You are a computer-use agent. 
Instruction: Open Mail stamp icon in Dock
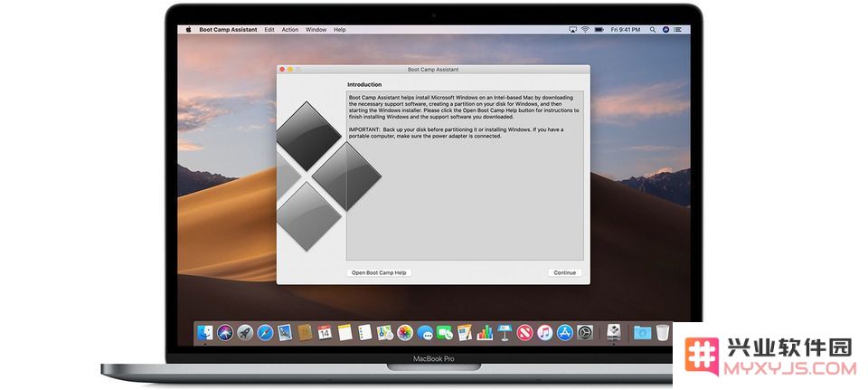285,332
